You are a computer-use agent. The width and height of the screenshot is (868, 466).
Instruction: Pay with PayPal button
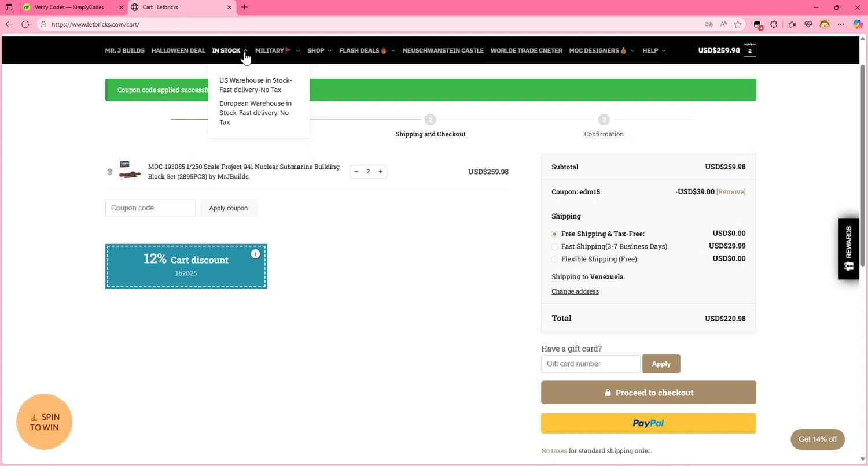tap(648, 423)
